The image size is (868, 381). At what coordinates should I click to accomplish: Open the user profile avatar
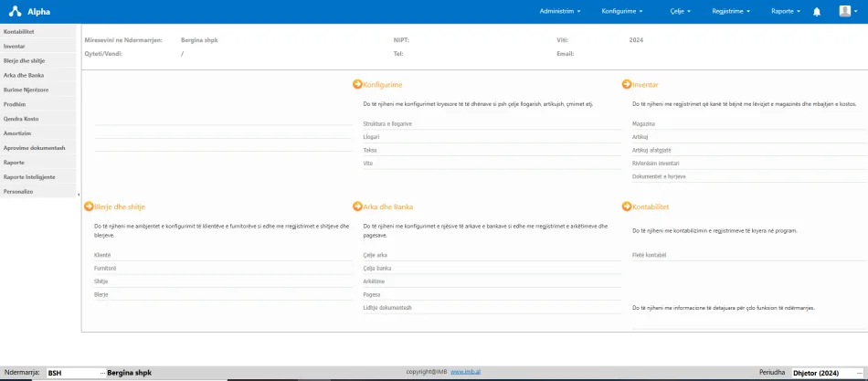point(845,11)
